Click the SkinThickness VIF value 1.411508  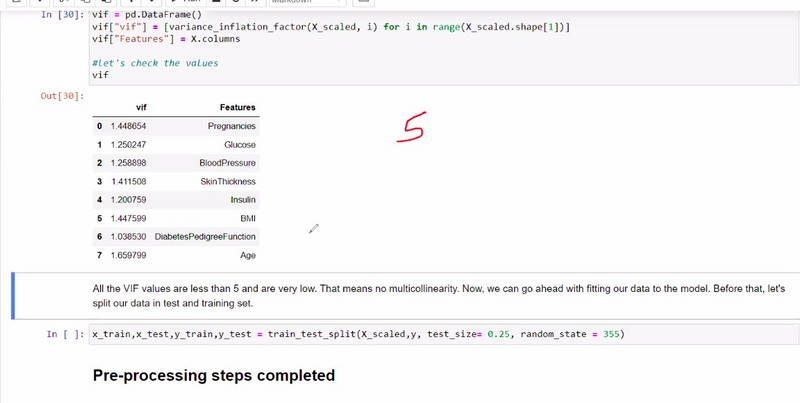(128, 181)
